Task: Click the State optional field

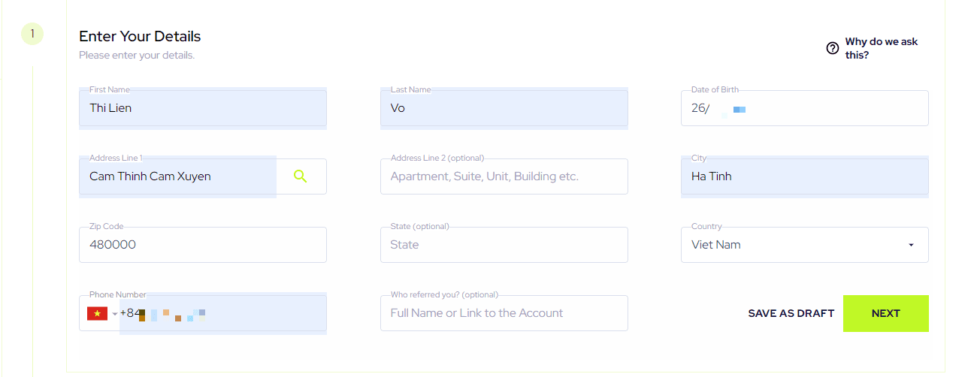Action: (x=504, y=245)
